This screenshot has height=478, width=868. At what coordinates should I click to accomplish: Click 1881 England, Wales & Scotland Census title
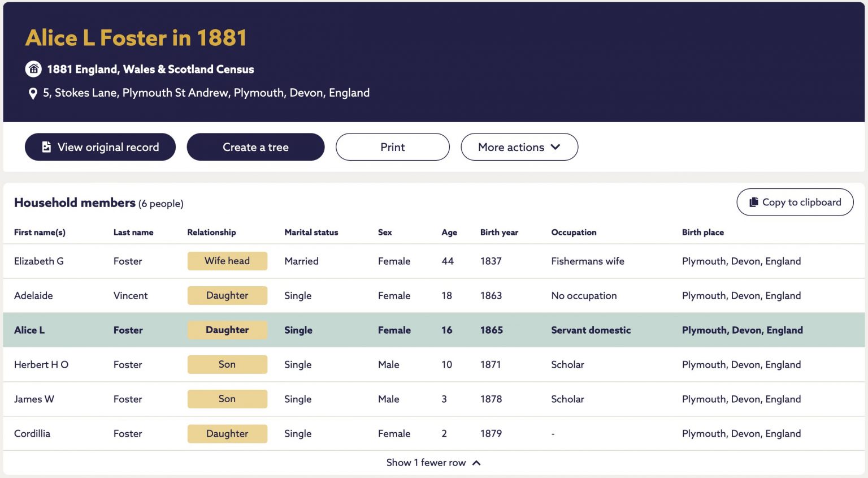150,69
